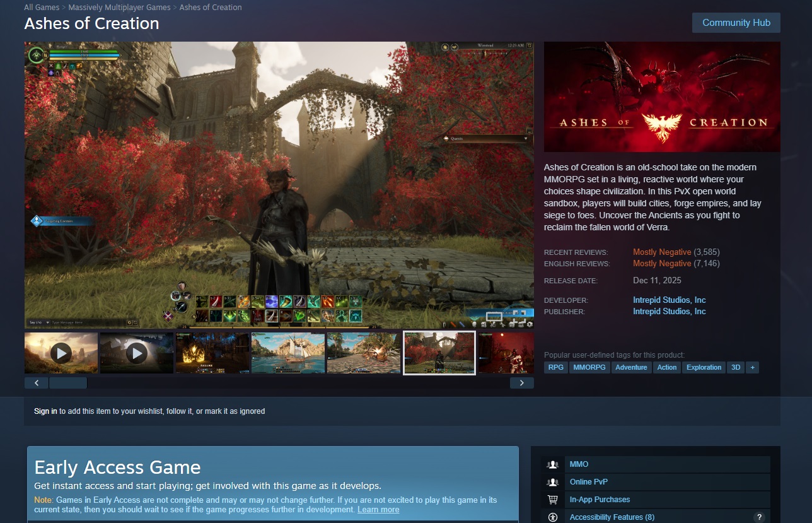812x523 pixels.
Task: Open help via the question mark beside Accessibility Features
Action: 760,517
